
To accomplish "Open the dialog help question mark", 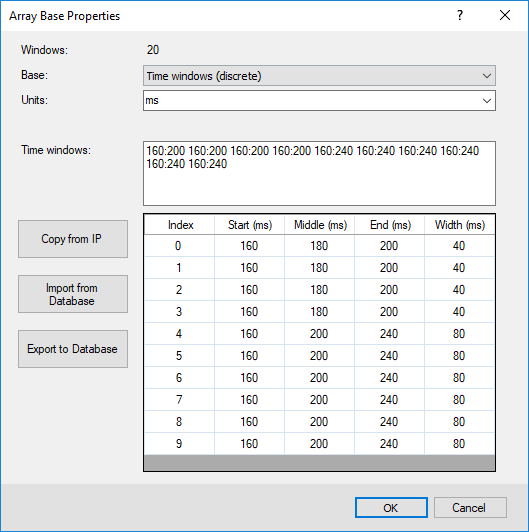I will pos(460,16).
